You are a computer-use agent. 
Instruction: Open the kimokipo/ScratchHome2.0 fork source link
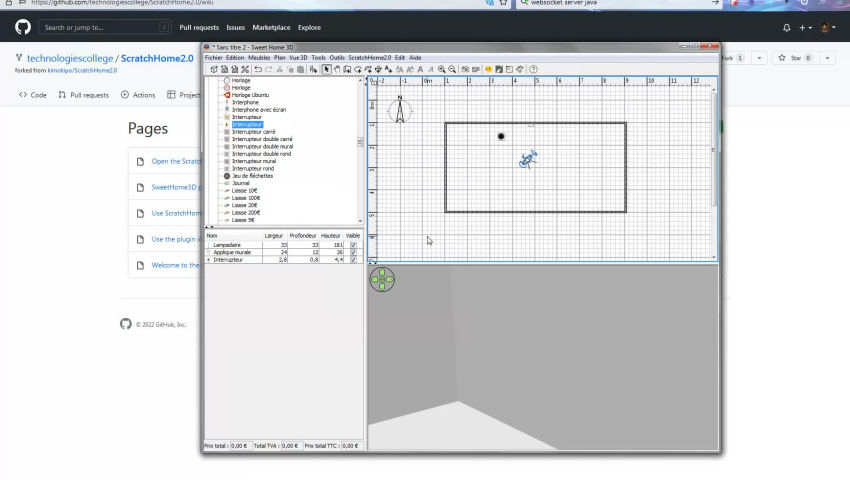pos(84,70)
